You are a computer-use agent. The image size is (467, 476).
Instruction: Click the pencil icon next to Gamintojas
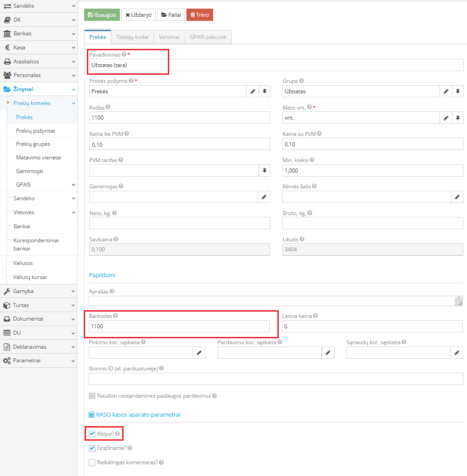pos(264,197)
